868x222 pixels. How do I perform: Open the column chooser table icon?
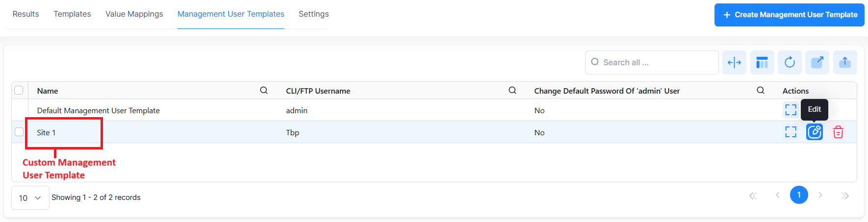tap(762, 63)
